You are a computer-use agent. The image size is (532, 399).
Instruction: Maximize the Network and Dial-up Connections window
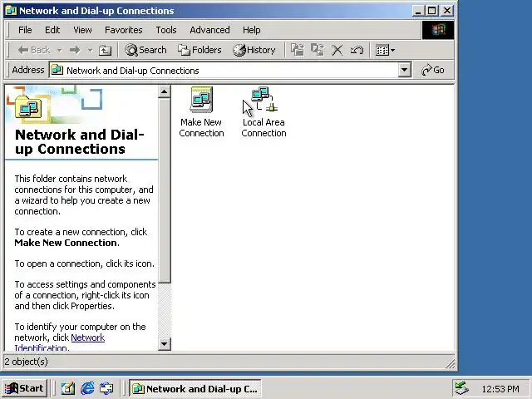pos(432,11)
